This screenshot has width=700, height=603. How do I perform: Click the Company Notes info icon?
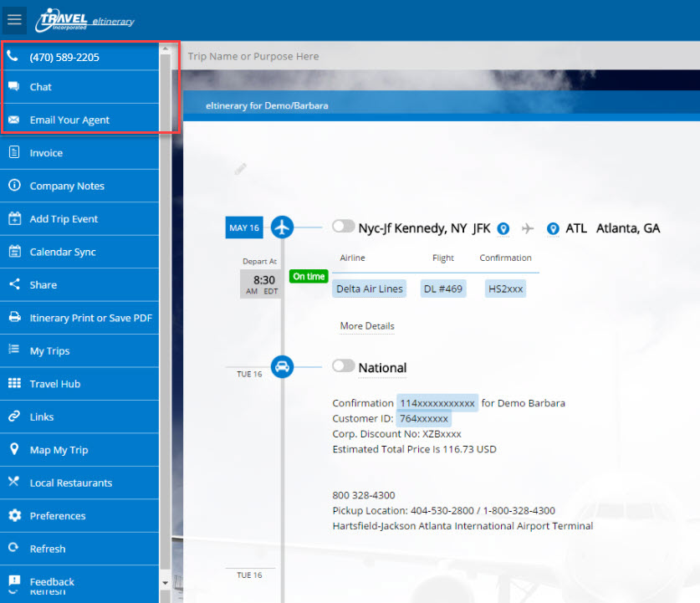pos(14,185)
